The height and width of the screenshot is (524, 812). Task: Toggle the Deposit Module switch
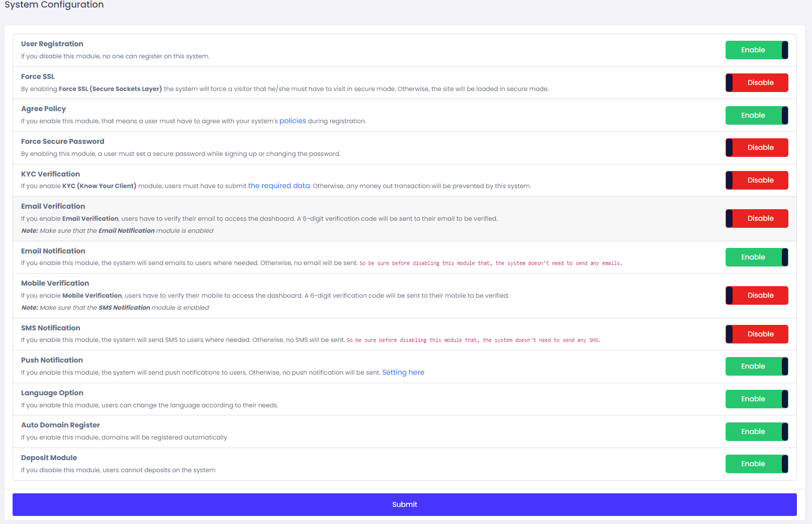coord(756,464)
